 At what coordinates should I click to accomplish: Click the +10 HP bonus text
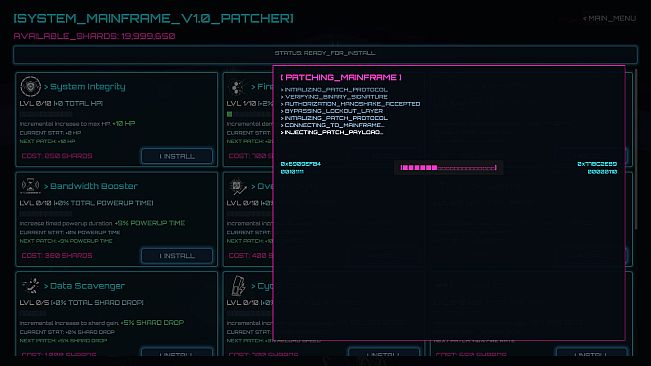[124, 124]
